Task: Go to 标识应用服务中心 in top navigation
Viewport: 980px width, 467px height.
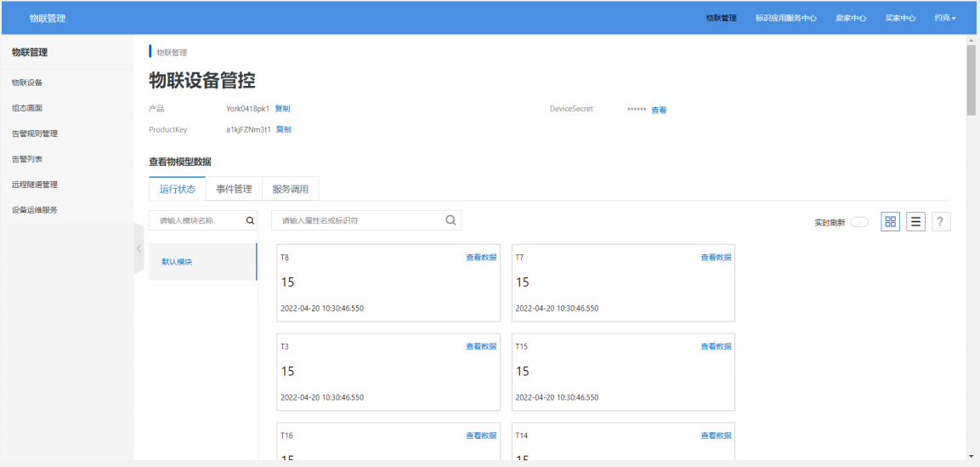Action: pos(785,18)
